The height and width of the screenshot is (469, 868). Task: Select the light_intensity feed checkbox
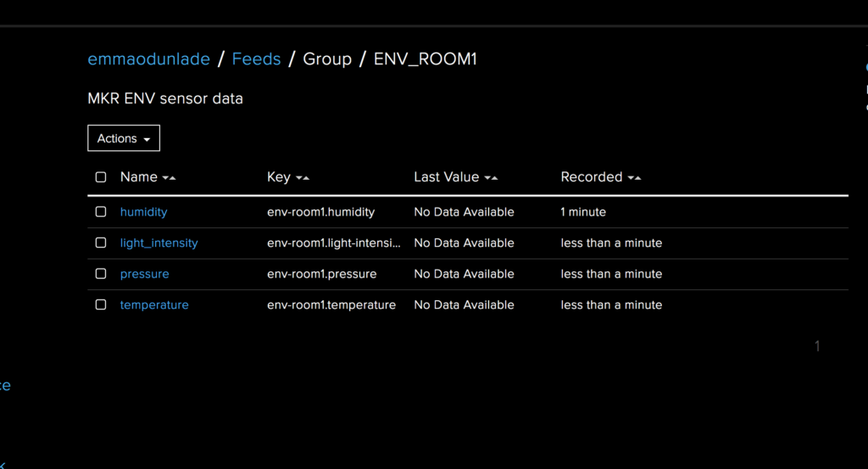[101, 243]
